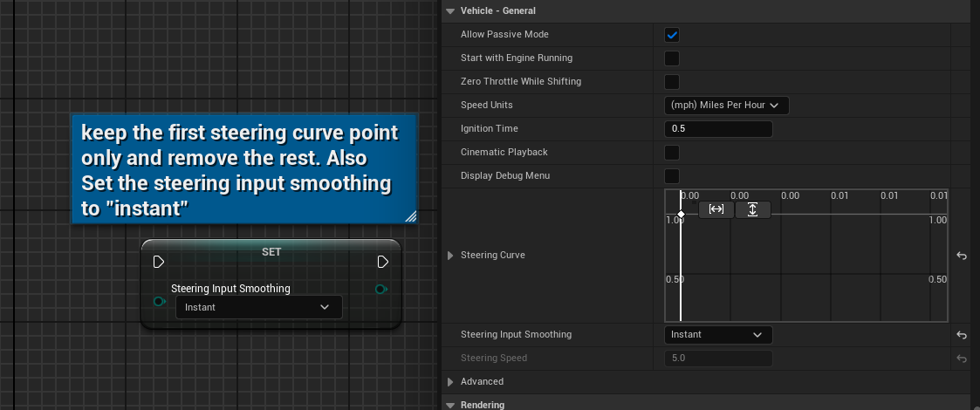The image size is (980, 410).
Task: Click the SET node's output data pin
Action: click(x=380, y=289)
